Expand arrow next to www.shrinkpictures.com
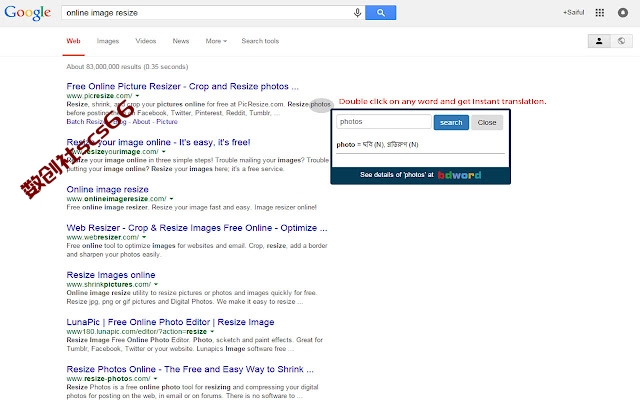 tap(156, 284)
